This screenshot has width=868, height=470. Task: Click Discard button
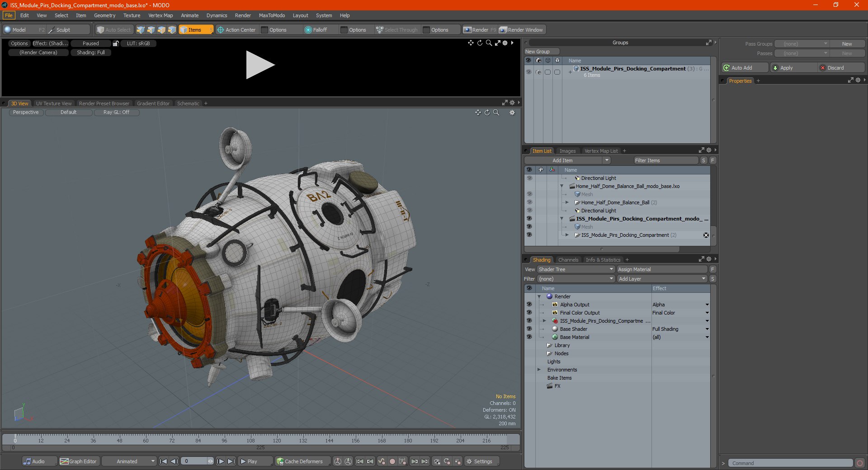point(841,68)
